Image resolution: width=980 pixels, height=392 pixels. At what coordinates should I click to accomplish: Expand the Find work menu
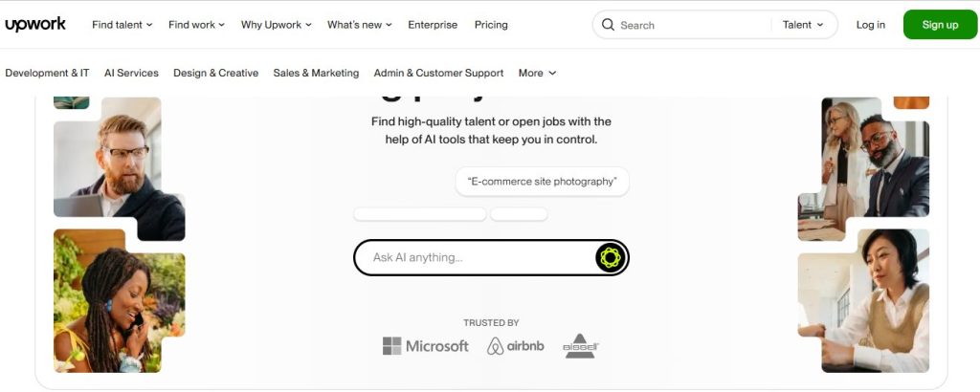click(x=196, y=25)
